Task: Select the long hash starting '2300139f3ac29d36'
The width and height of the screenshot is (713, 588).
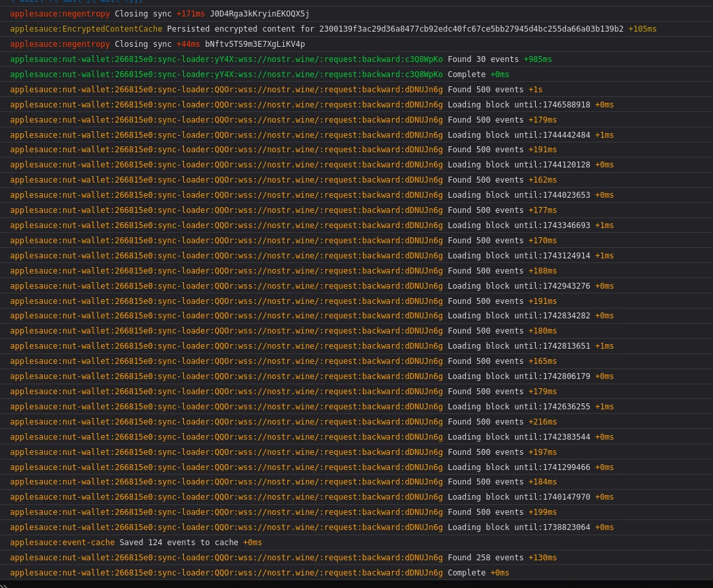Action: pos(471,28)
